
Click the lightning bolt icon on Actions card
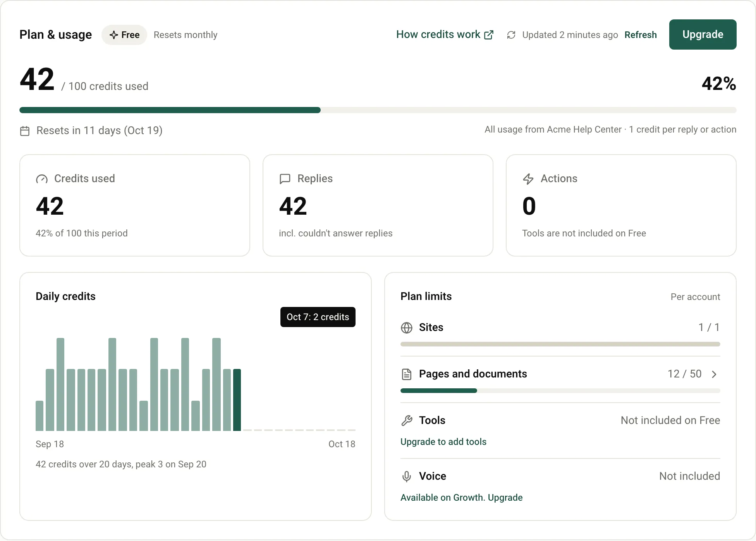(528, 179)
